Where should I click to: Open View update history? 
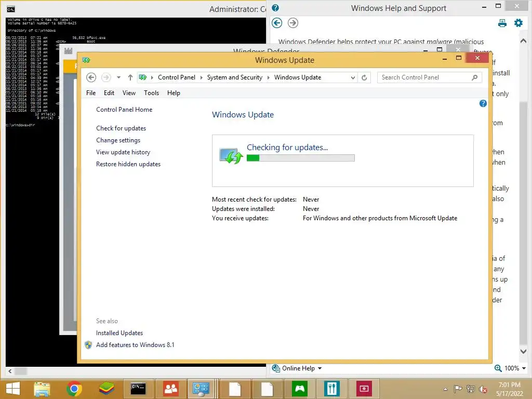pyautogui.click(x=123, y=152)
